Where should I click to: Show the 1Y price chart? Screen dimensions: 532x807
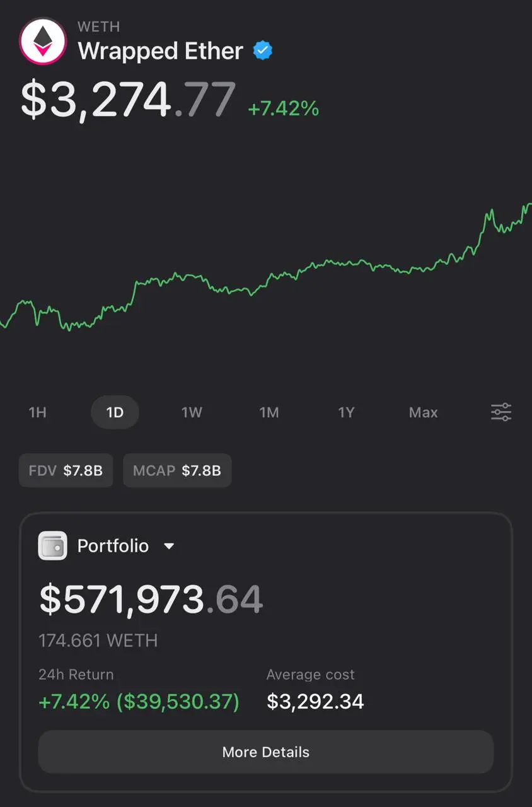point(346,412)
